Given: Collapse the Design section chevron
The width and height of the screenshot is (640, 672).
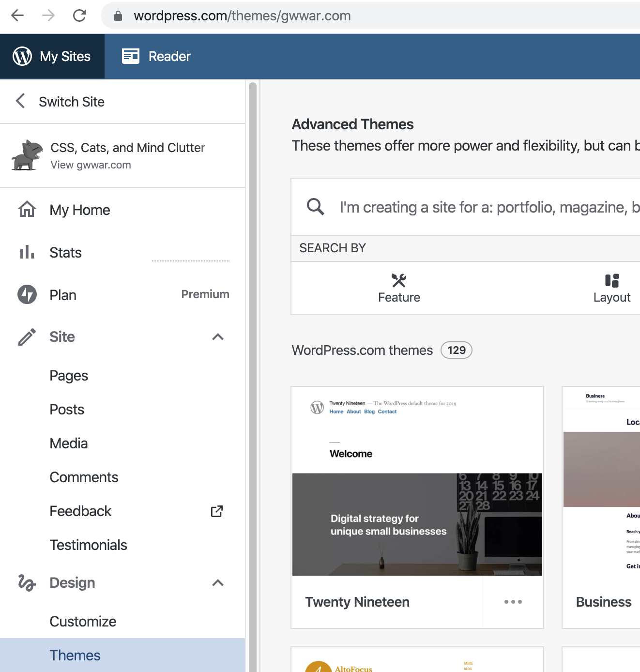Looking at the screenshot, I should click(x=218, y=583).
